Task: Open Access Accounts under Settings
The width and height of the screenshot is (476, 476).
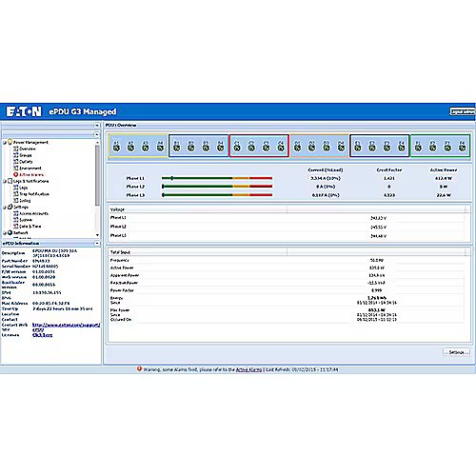Action: tap(33, 213)
